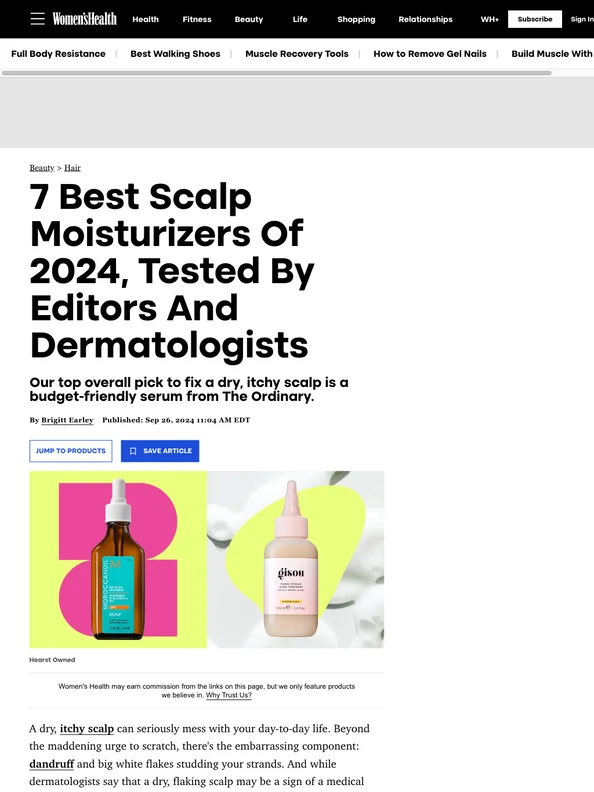Click the Moroccanoil scalp treatment image
The width and height of the screenshot is (594, 792).
[118, 559]
